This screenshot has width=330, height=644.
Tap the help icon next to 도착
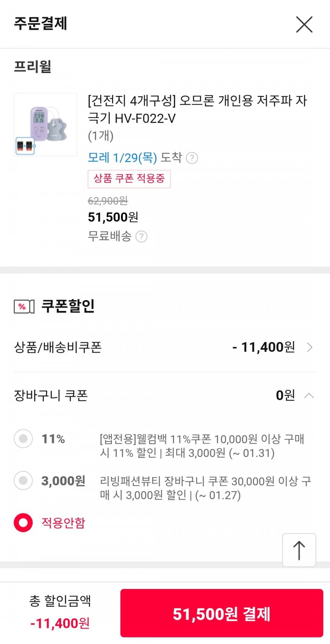pos(192,158)
